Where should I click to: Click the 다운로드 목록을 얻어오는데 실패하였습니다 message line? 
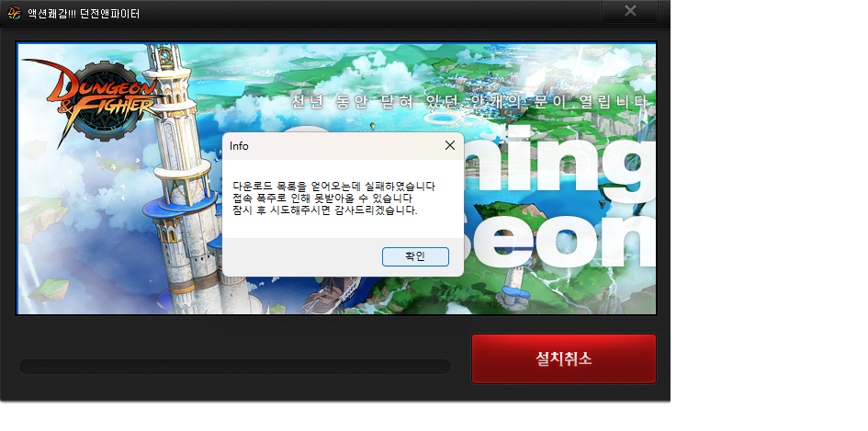point(333,187)
